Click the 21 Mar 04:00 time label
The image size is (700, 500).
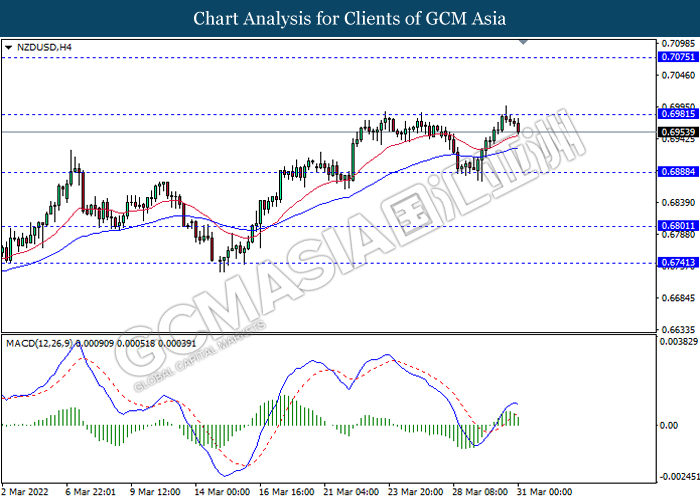tap(351, 492)
